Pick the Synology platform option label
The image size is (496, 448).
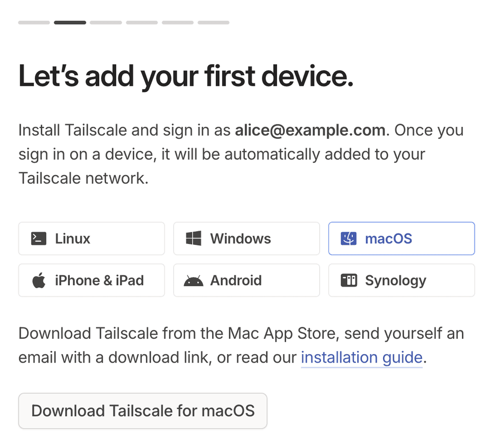click(x=395, y=280)
